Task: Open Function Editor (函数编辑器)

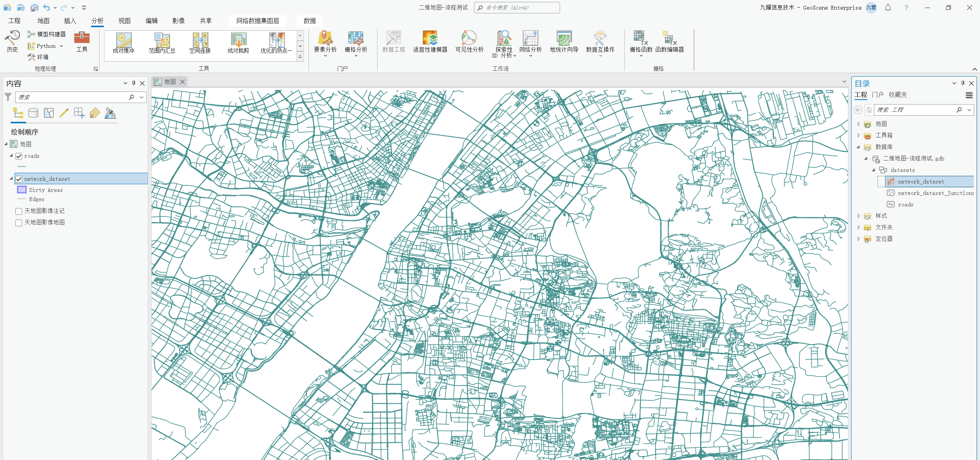Action: (670, 41)
